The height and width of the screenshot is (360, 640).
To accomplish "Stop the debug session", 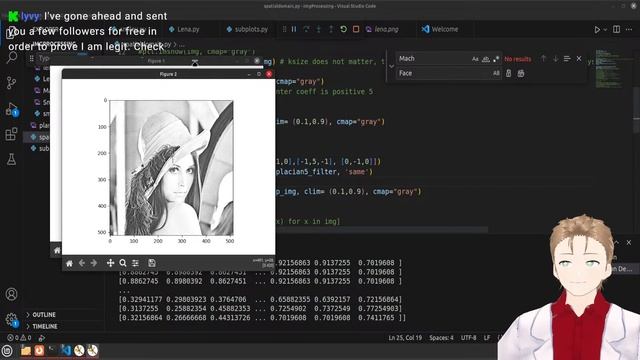I will (x=356, y=29).
